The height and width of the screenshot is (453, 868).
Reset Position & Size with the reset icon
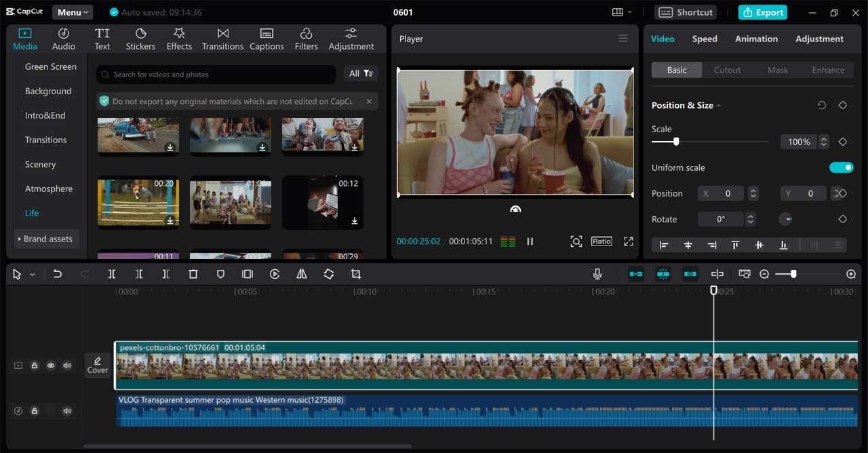click(x=822, y=105)
